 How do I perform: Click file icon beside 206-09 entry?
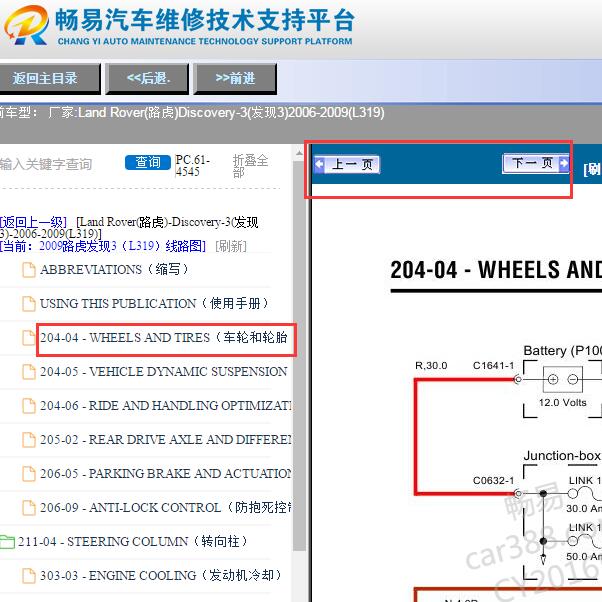pyautogui.click(x=29, y=508)
